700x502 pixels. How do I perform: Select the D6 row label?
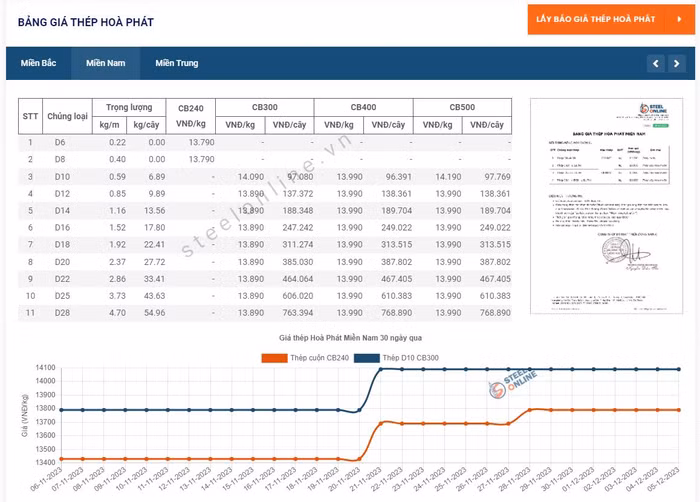(60, 142)
